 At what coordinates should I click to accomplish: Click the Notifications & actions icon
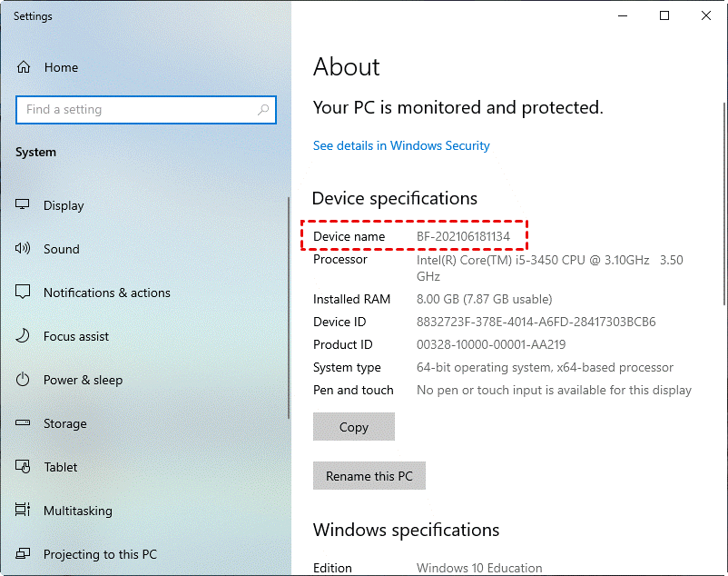pos(24,293)
